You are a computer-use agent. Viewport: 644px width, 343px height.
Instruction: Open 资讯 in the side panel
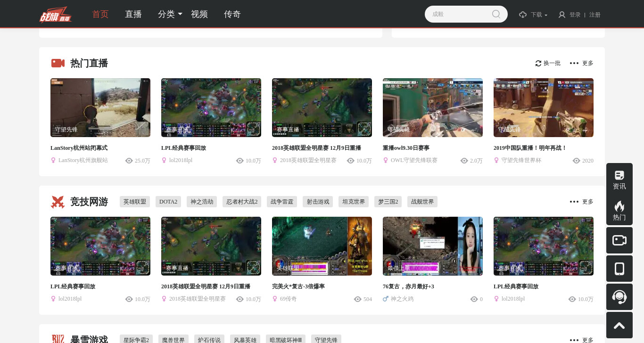pyautogui.click(x=619, y=180)
